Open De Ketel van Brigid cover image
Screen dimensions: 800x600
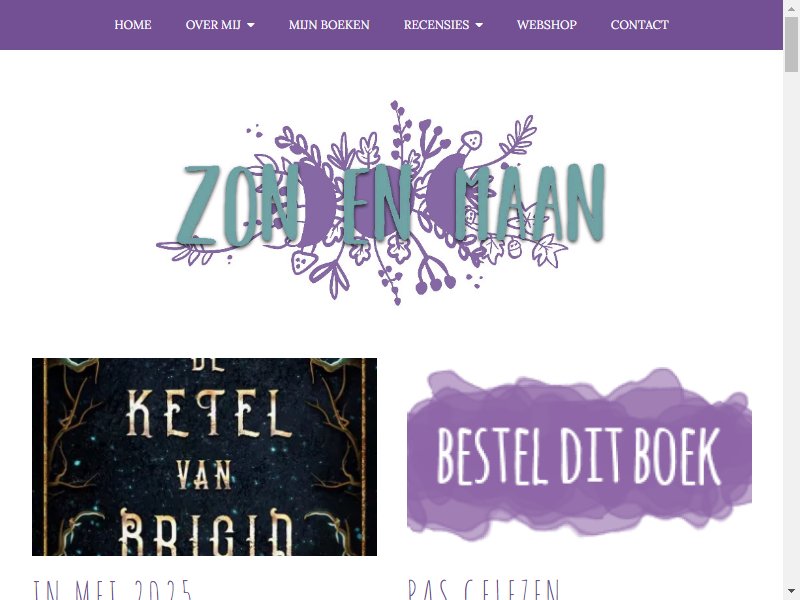(204, 457)
